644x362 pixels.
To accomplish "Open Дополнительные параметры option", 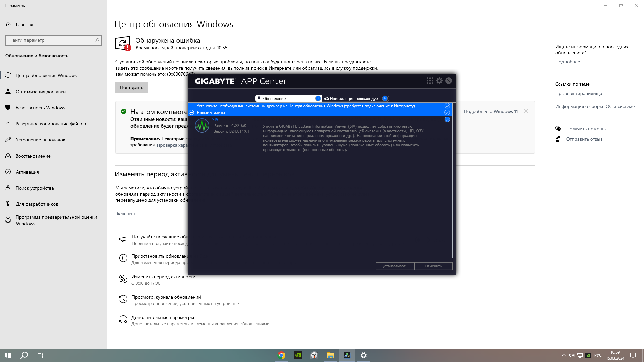I will [x=162, y=317].
